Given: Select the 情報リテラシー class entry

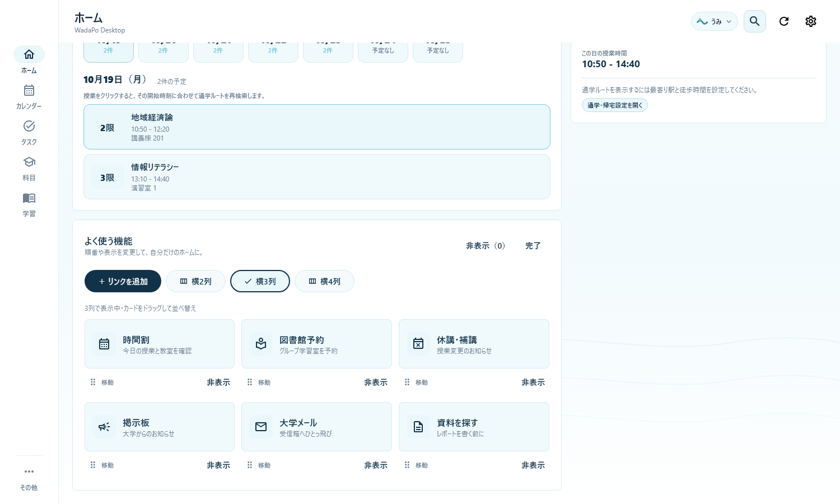Looking at the screenshot, I should point(317,177).
